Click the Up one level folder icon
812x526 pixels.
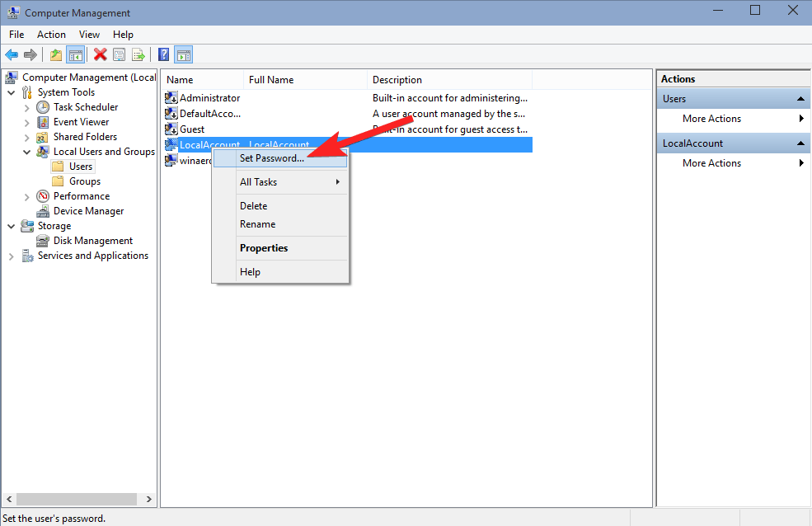(x=54, y=54)
